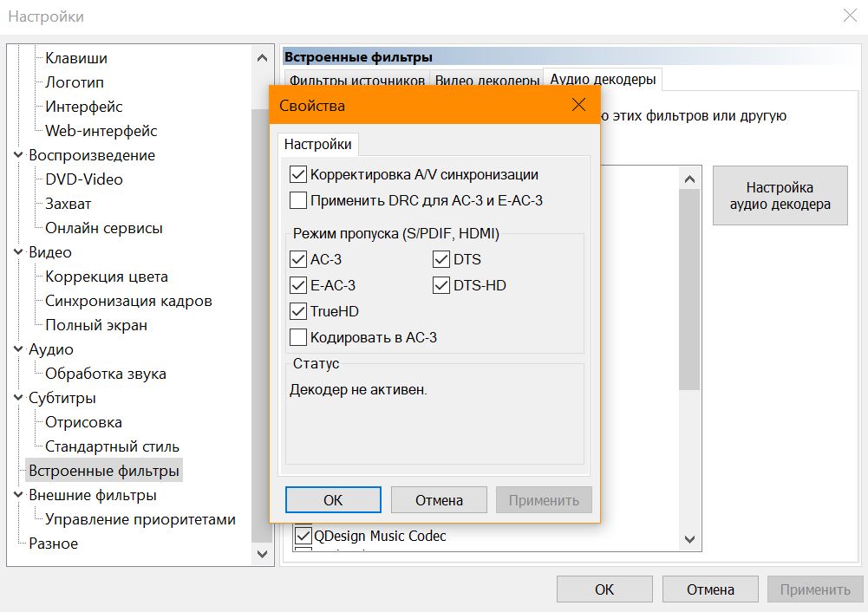Collapse the Воспроизведение tree section

[x=18, y=156]
